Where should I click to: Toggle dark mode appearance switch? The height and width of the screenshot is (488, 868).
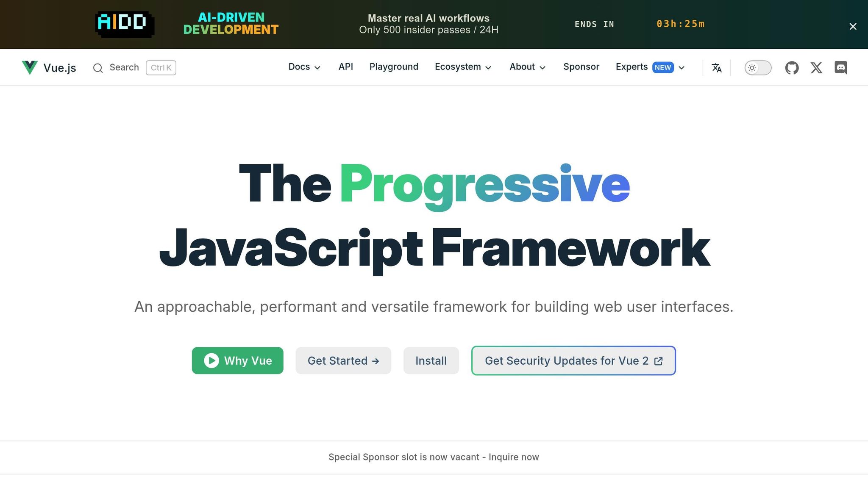pos(758,68)
